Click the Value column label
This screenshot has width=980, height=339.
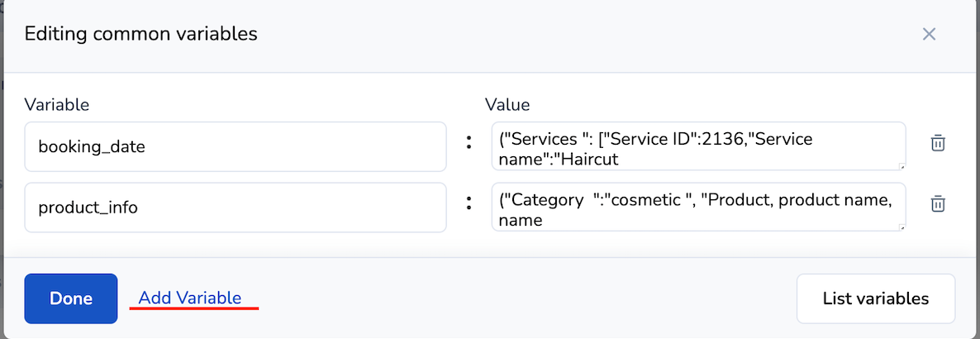click(507, 104)
